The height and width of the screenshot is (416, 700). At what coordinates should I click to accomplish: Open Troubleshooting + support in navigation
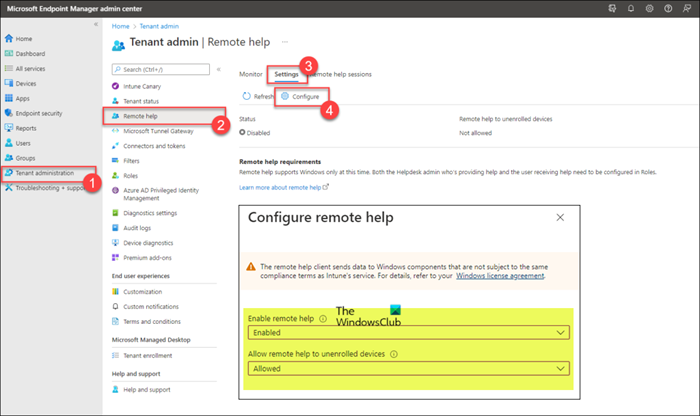pos(45,188)
